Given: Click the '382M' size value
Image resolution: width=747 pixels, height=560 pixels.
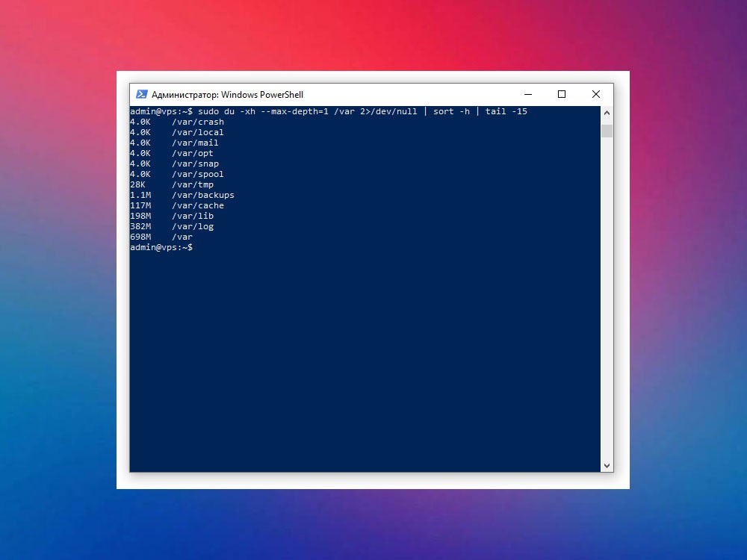Looking at the screenshot, I should [140, 227].
